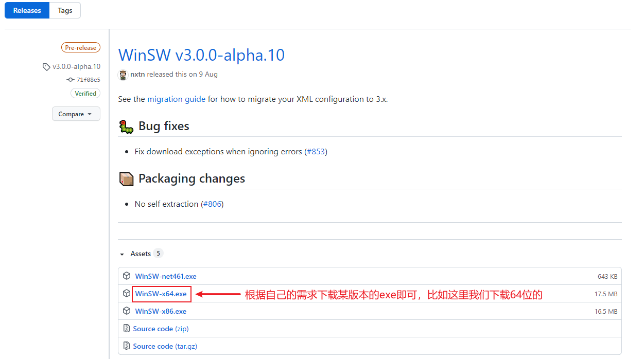Click the package emoji beside Packaging changes
Screen dimensions: 644x359
[x=126, y=179]
